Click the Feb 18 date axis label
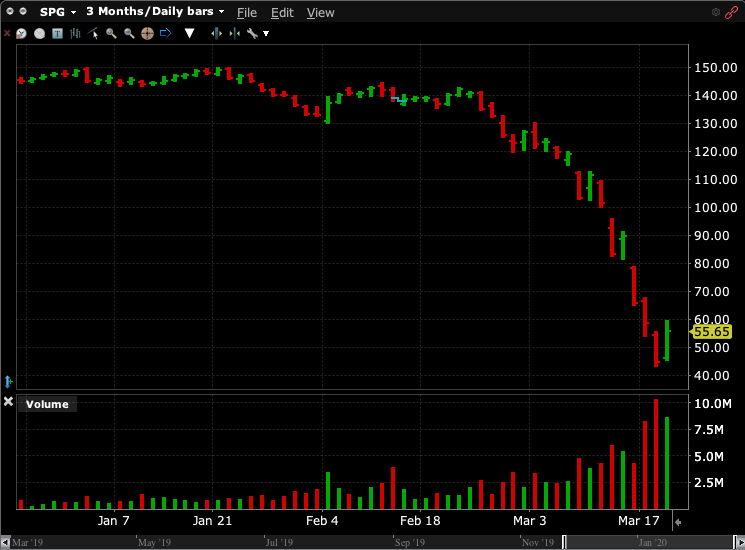Image resolution: width=745 pixels, height=550 pixels. point(420,521)
